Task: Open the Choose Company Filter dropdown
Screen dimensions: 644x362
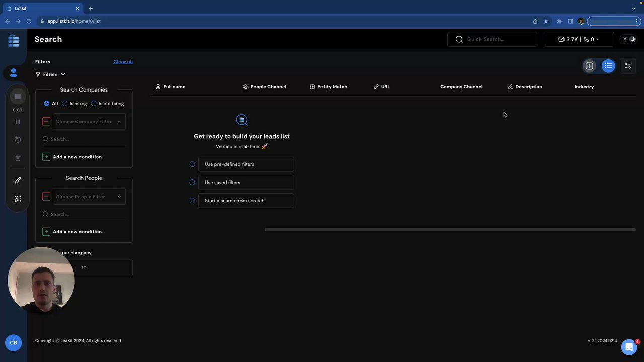Action: coord(89,121)
